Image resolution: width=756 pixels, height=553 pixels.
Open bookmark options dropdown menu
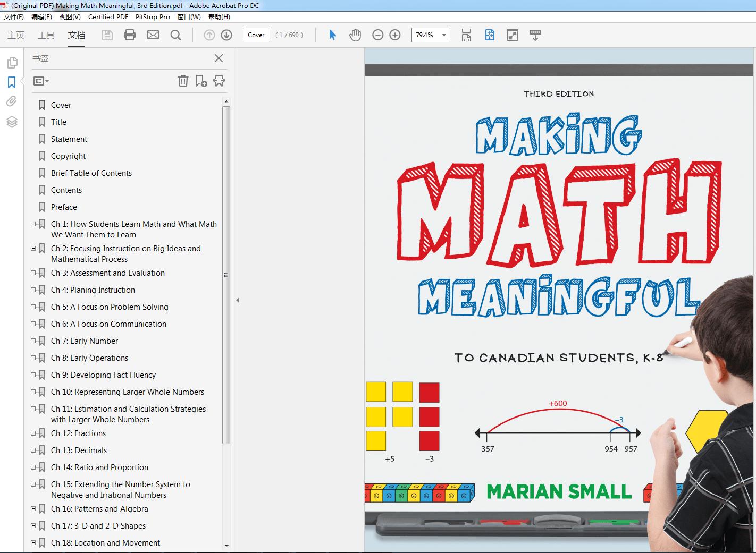click(41, 81)
